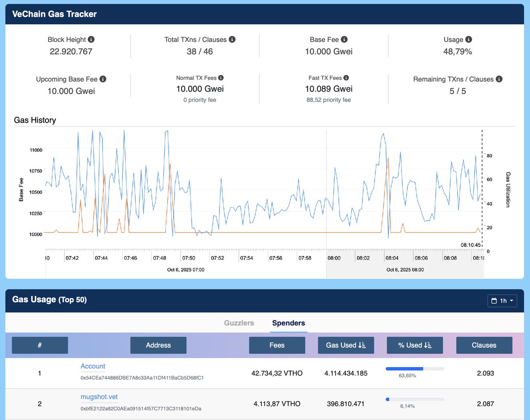
Task: Click the info icon beside Block Height
Action: [x=91, y=39]
